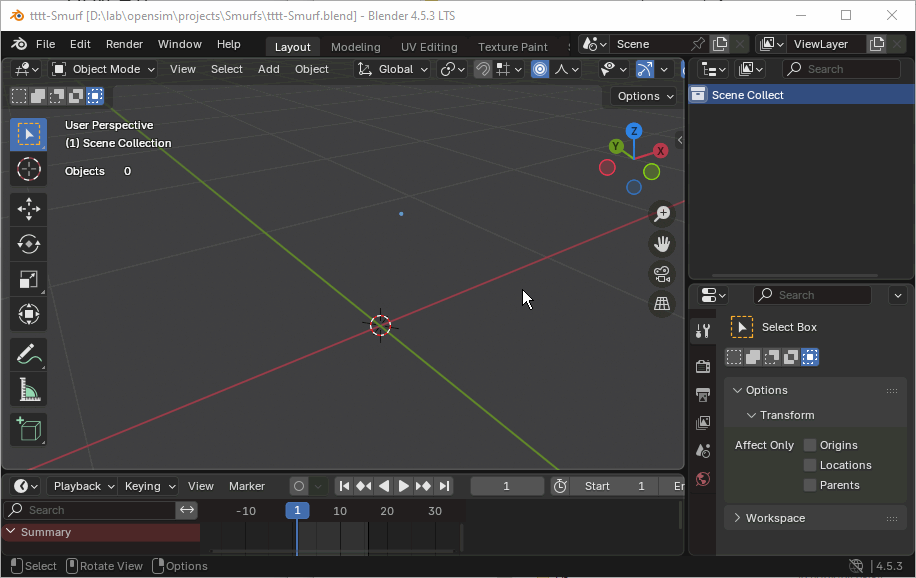Image resolution: width=916 pixels, height=578 pixels.
Task: Collapse the Transform subpanel
Action: coord(751,416)
